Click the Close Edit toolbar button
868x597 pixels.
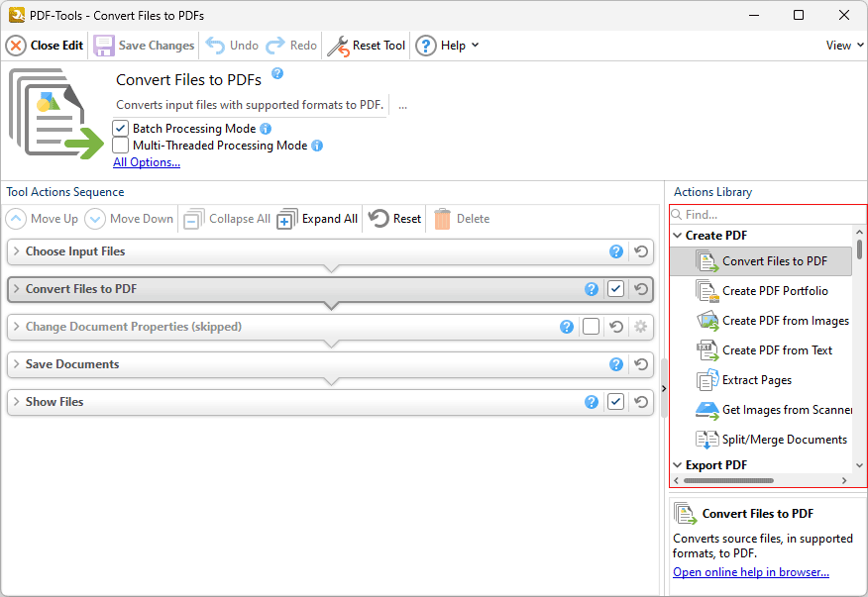pos(45,46)
